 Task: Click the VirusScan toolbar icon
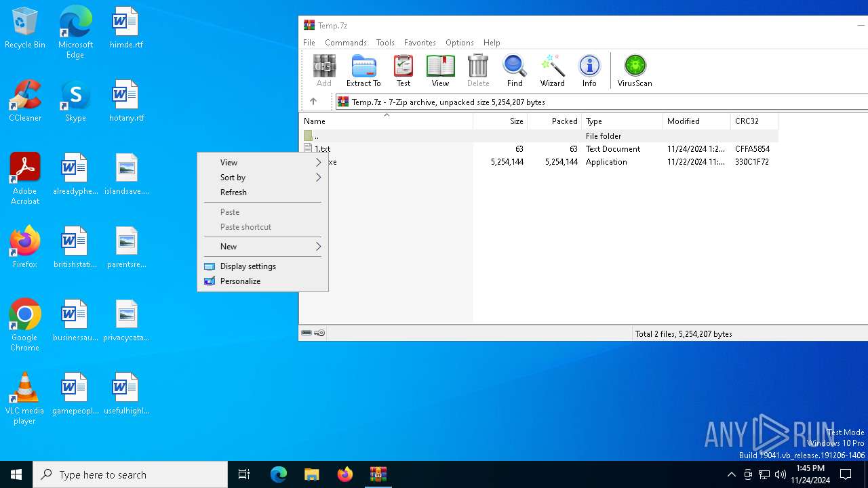(635, 71)
